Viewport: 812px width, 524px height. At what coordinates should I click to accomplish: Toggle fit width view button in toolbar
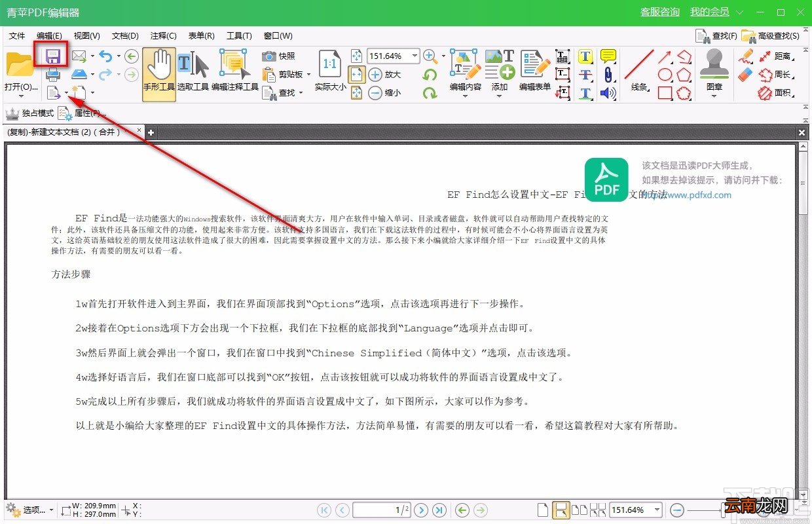click(x=356, y=75)
